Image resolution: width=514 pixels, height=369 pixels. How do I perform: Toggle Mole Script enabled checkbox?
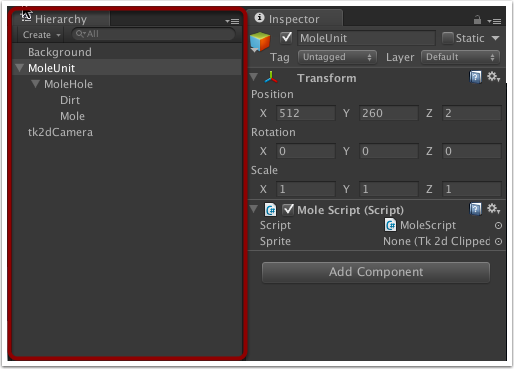coord(288,210)
